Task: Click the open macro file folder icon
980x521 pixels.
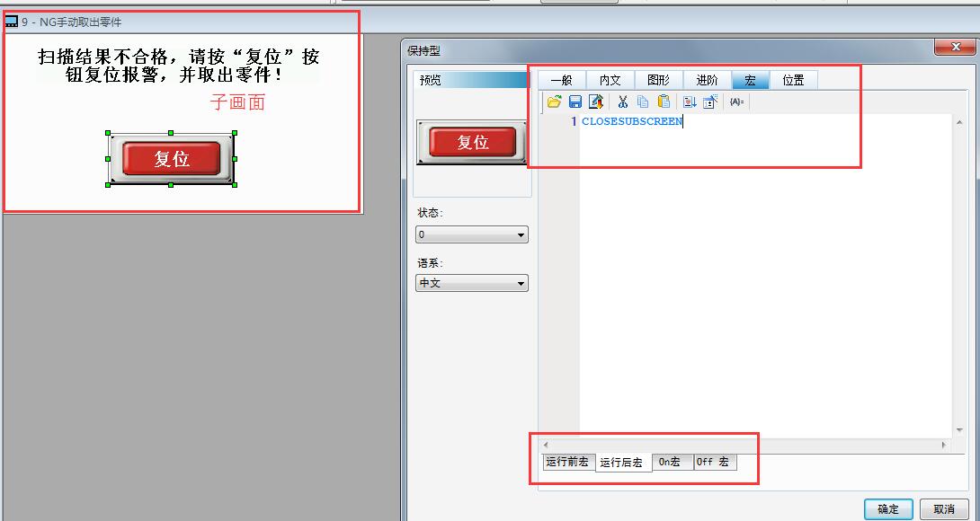Action: (554, 102)
